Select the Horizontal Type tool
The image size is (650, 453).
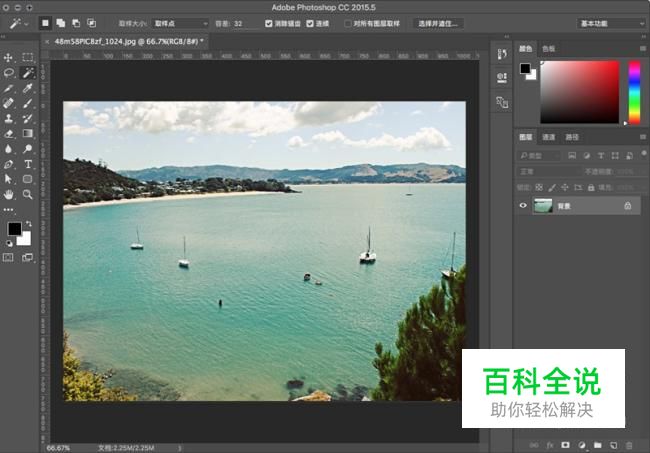(x=28, y=164)
